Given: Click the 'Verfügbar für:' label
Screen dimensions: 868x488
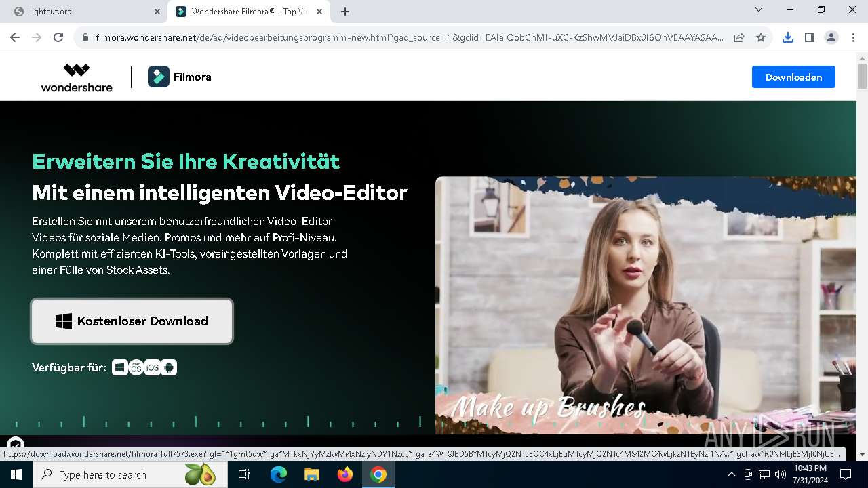Looking at the screenshot, I should pos(69,367).
